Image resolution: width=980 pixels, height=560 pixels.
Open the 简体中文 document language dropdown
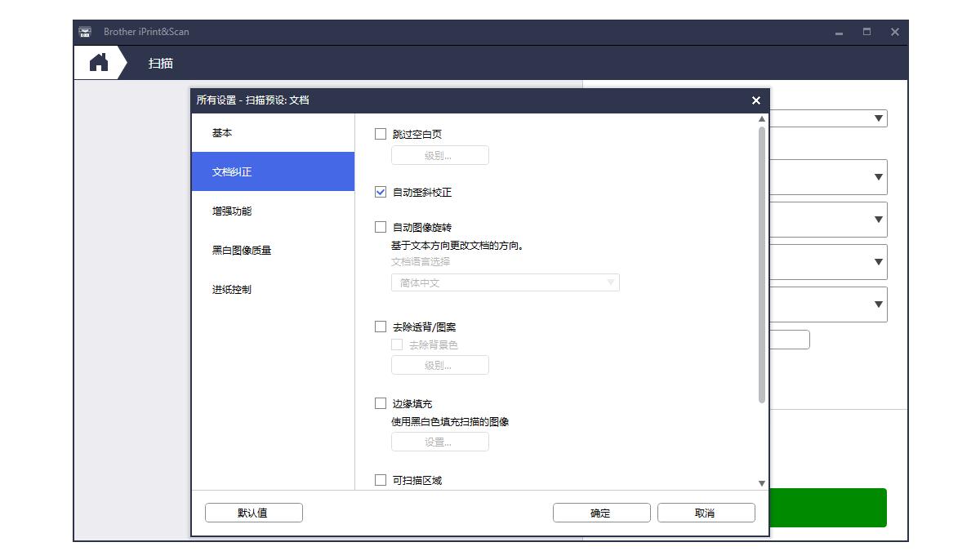(x=505, y=282)
